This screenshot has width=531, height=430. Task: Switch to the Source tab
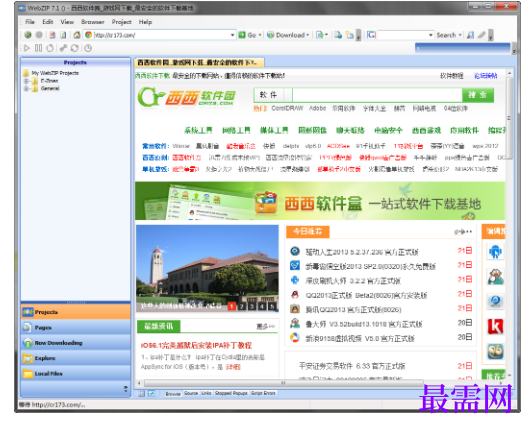[191, 393]
